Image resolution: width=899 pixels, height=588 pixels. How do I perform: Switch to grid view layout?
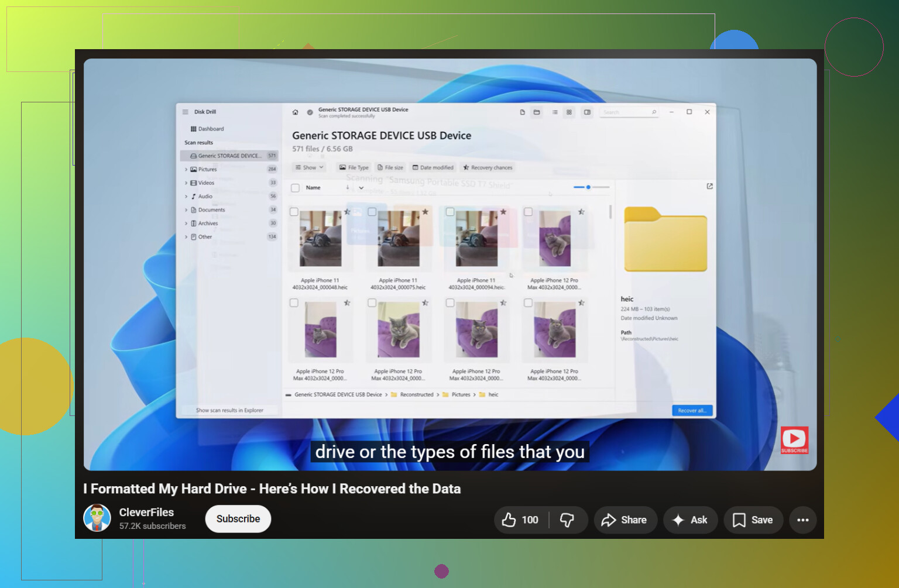click(x=569, y=112)
